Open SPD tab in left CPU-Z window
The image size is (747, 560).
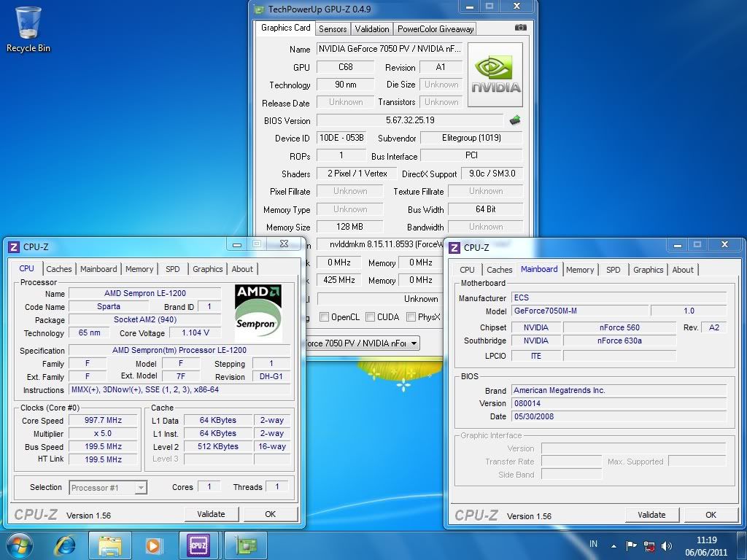173,269
